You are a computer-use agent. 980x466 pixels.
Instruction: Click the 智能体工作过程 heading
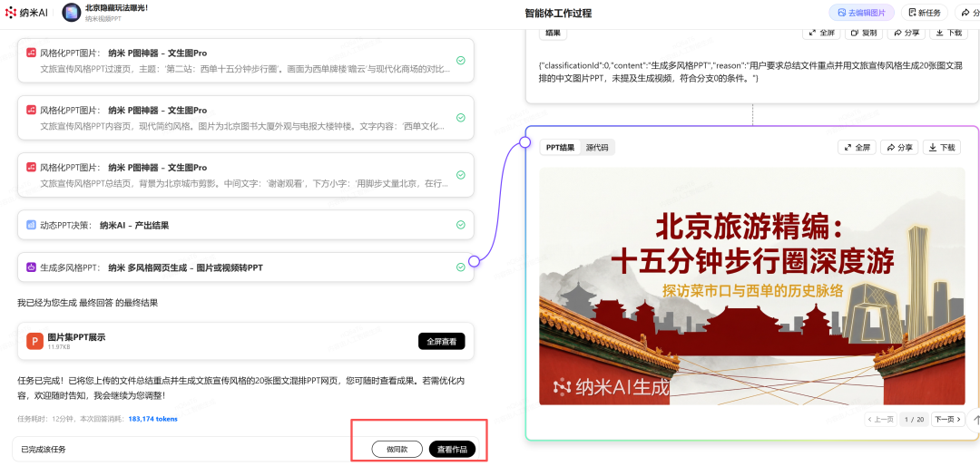[558, 13]
